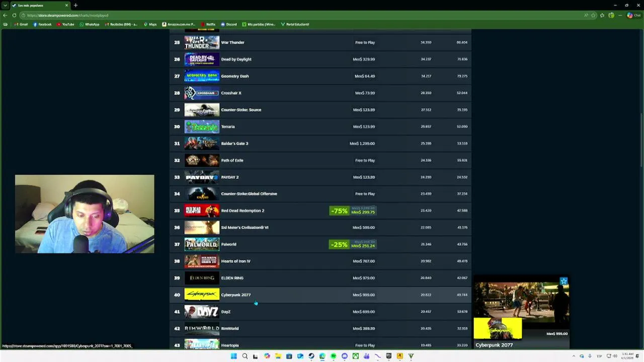Select Heartopia title
644x362 pixels.
click(230, 345)
